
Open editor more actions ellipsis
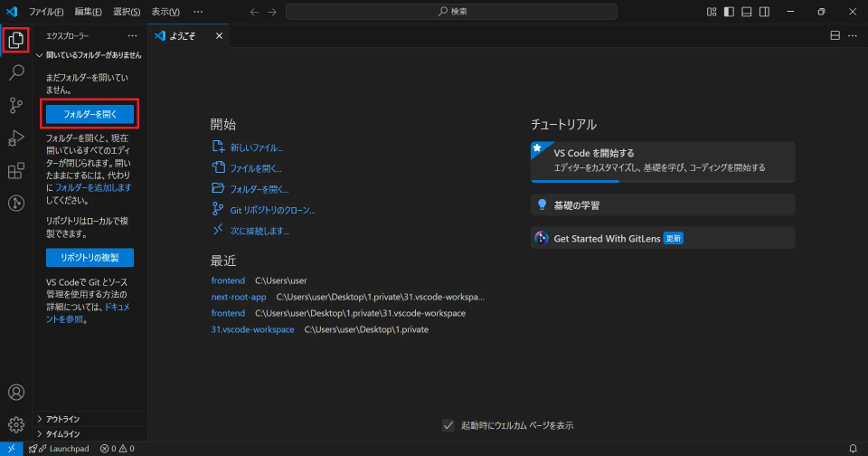coord(853,35)
